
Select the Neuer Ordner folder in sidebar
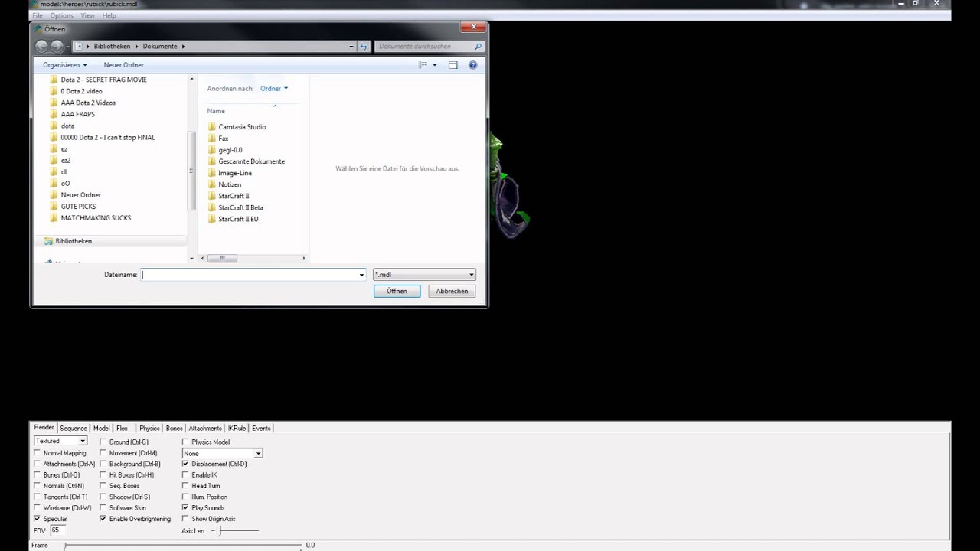(80, 195)
